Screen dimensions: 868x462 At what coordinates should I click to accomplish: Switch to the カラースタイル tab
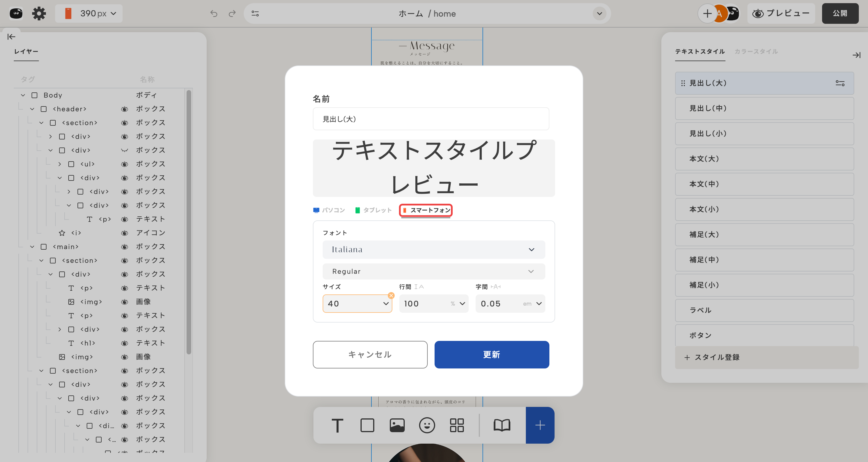(x=756, y=52)
